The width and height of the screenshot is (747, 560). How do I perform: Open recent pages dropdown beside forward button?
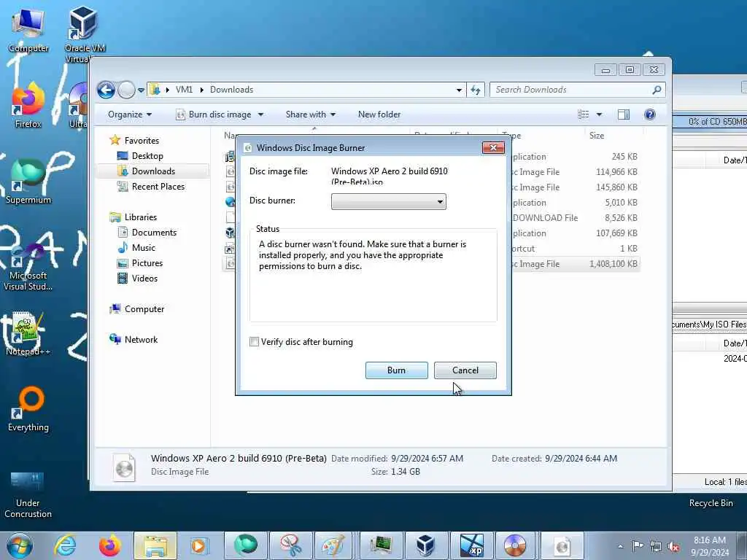pos(141,90)
